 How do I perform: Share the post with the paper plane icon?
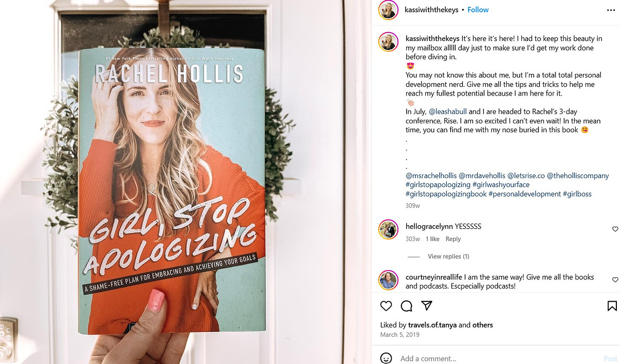tap(427, 306)
